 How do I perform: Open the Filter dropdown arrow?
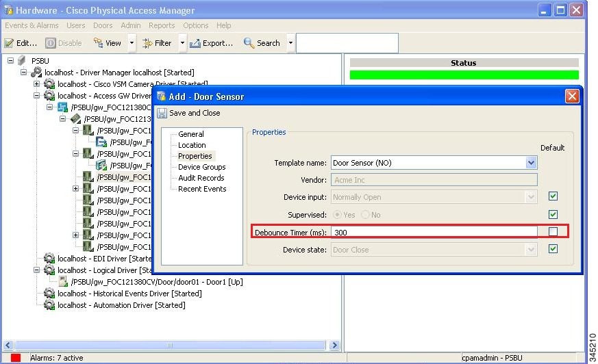pyautogui.click(x=182, y=43)
